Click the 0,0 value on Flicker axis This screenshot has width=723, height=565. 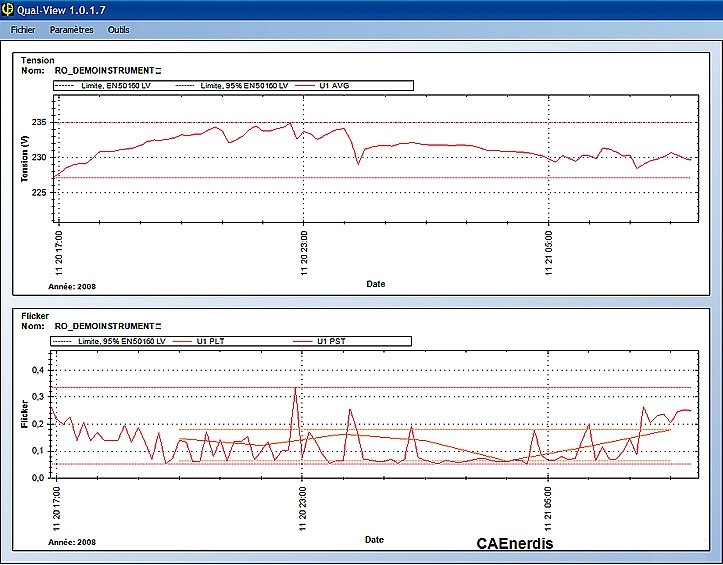tap(38, 478)
